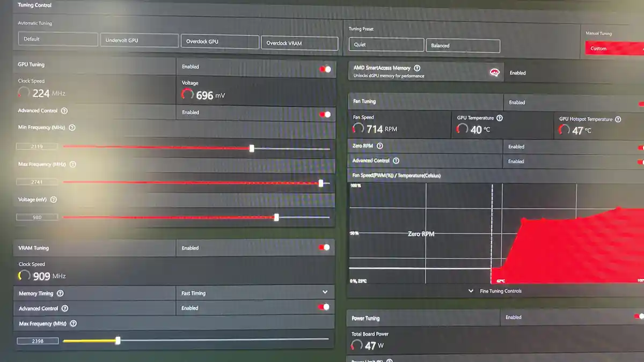Click Memory Timing help icon
Image resolution: width=644 pixels, height=362 pixels.
point(60,293)
